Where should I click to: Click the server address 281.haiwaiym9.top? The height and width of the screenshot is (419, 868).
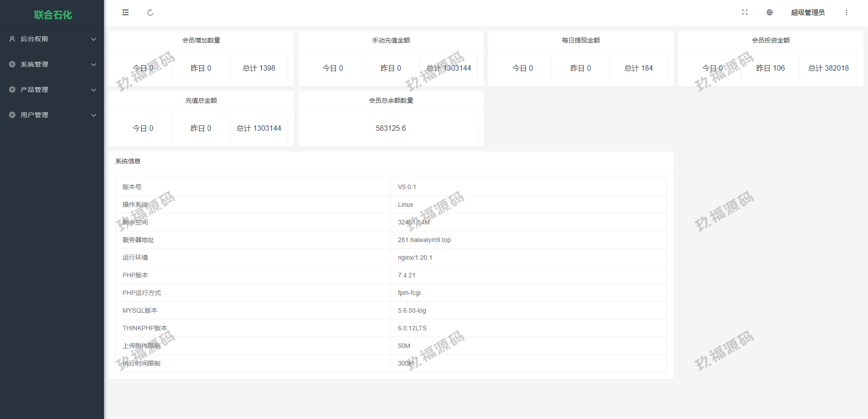tap(424, 240)
